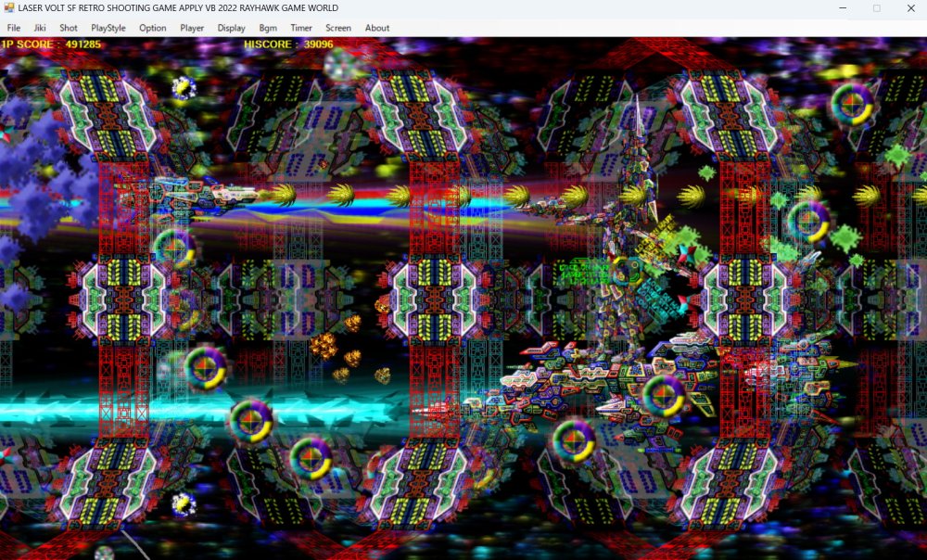
Task: Click the player spaceship firing yellow shots
Action: tap(189, 194)
